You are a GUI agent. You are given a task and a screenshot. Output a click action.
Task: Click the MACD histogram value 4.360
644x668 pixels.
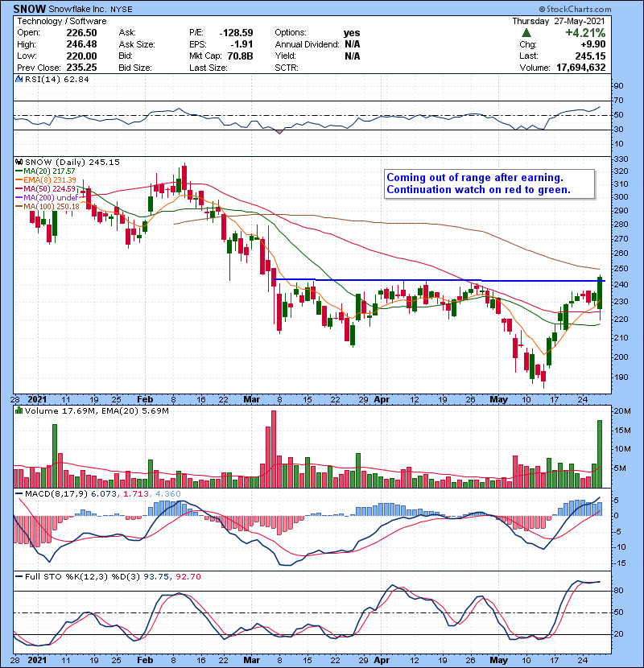click(168, 494)
